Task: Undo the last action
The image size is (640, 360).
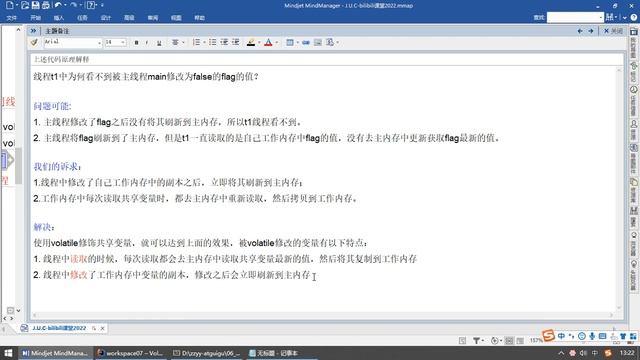Action: pyautogui.click(x=58, y=5)
